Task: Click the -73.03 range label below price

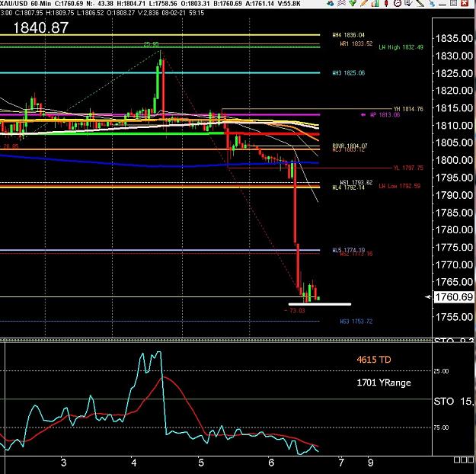Action: pos(295,310)
